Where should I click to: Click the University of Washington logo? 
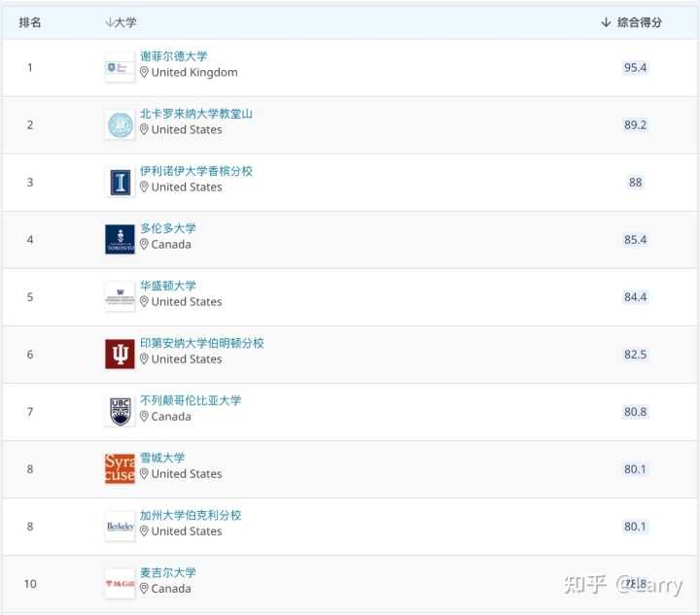120,297
